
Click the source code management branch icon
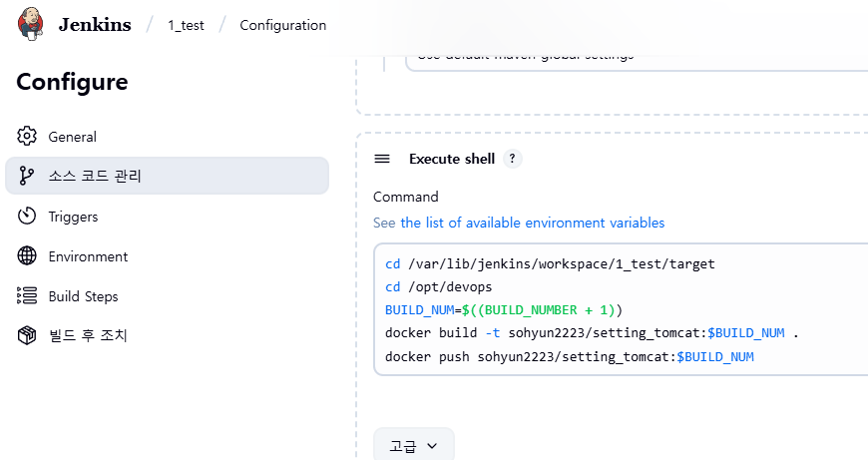point(27,176)
